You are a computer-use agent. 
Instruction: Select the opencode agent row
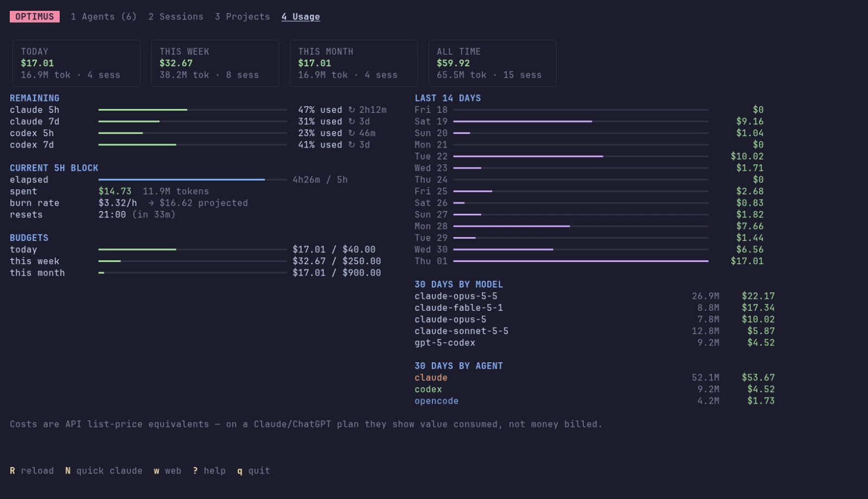595,401
